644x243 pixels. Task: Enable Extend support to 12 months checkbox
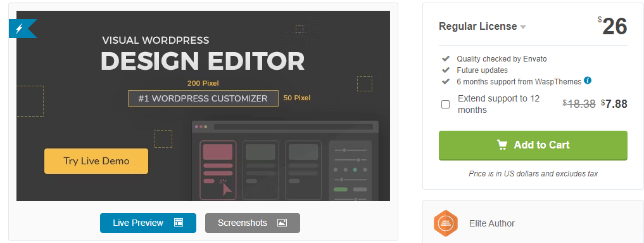coord(446,105)
